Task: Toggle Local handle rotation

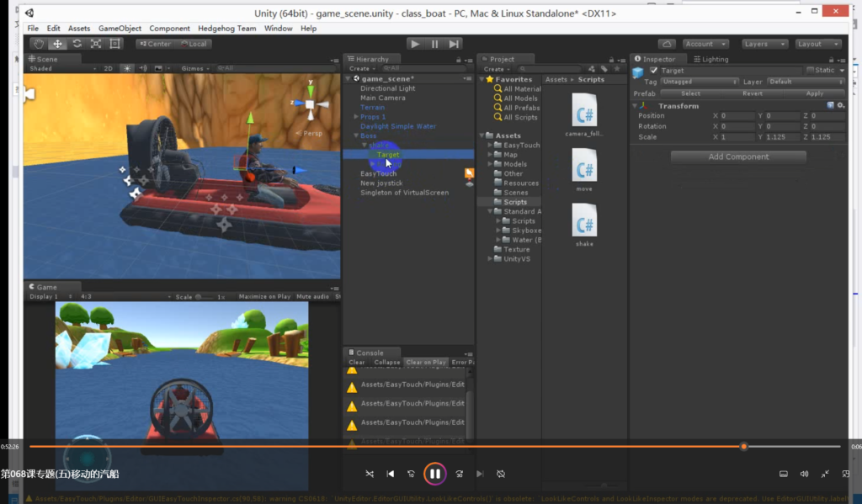Action: [194, 44]
